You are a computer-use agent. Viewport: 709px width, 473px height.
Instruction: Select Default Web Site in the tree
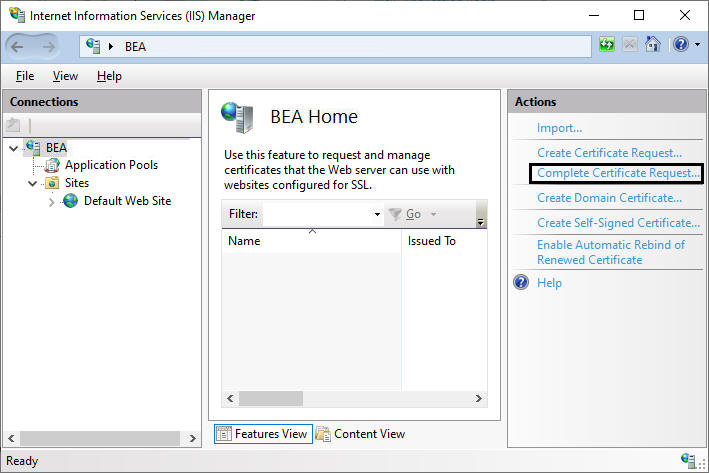click(x=128, y=201)
